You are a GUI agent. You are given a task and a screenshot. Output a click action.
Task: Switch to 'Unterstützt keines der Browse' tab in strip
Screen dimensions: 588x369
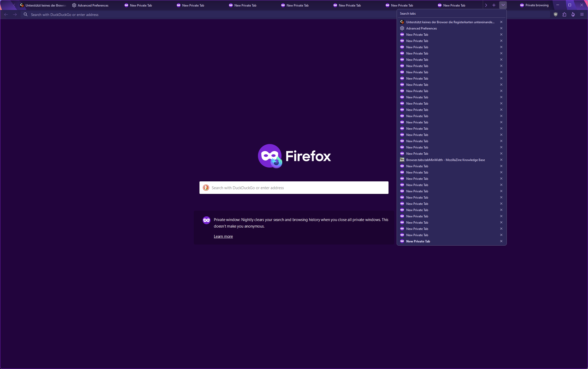[x=43, y=5]
